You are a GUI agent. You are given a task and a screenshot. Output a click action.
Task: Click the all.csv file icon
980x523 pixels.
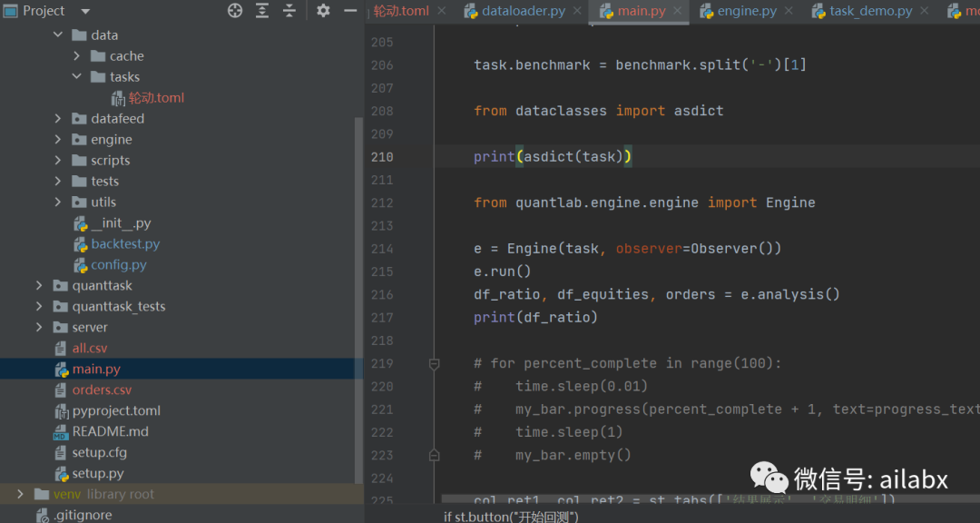point(61,348)
